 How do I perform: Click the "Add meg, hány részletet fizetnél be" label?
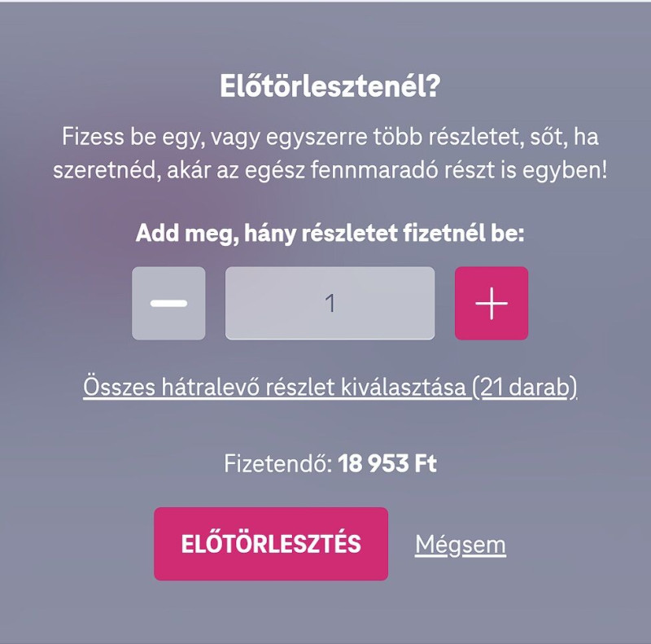[x=330, y=234]
